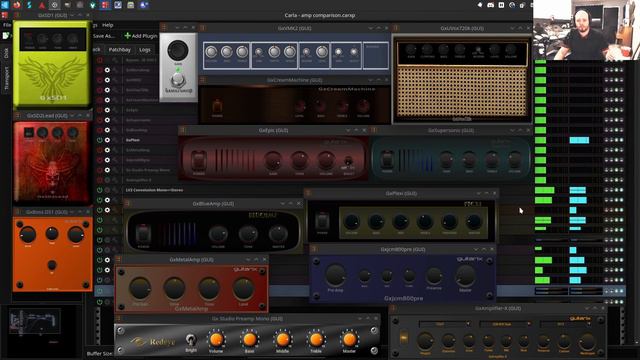
Task: Click the Mastergain knob on GxAmplifier-X
Action: coord(587,340)
